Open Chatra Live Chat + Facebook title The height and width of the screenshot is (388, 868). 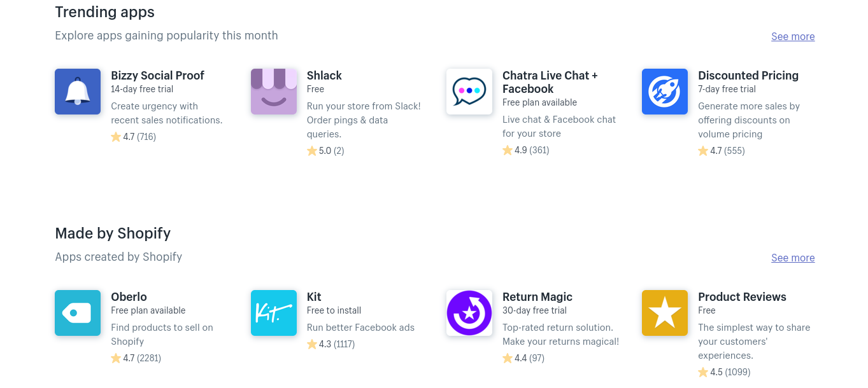(550, 82)
